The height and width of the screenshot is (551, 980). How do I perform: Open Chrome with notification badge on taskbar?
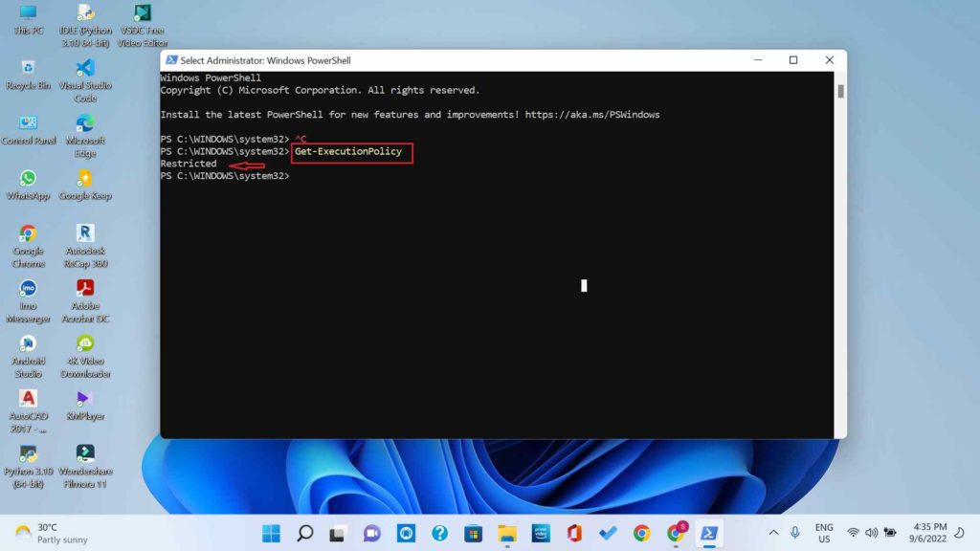pyautogui.click(x=676, y=533)
